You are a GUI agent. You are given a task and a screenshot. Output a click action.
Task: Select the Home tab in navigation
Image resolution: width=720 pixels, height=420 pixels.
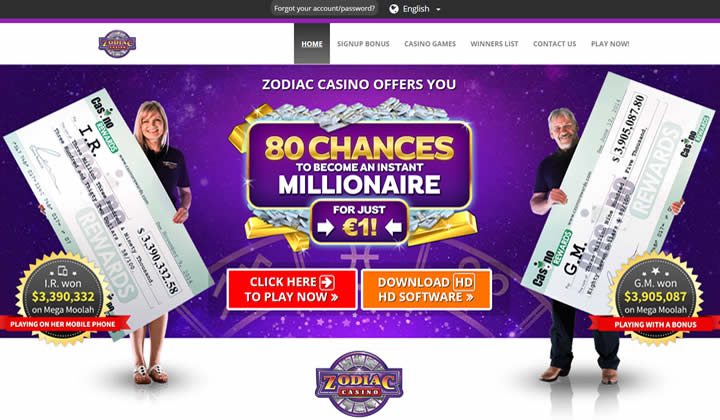tap(312, 44)
